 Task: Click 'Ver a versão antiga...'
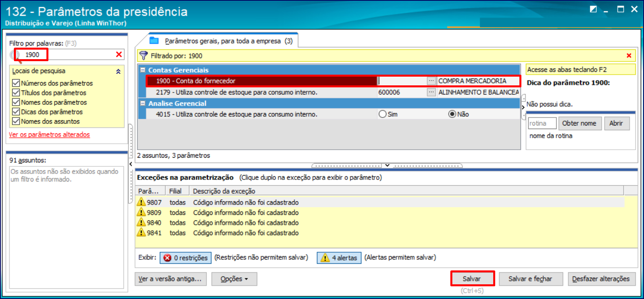[x=170, y=279]
